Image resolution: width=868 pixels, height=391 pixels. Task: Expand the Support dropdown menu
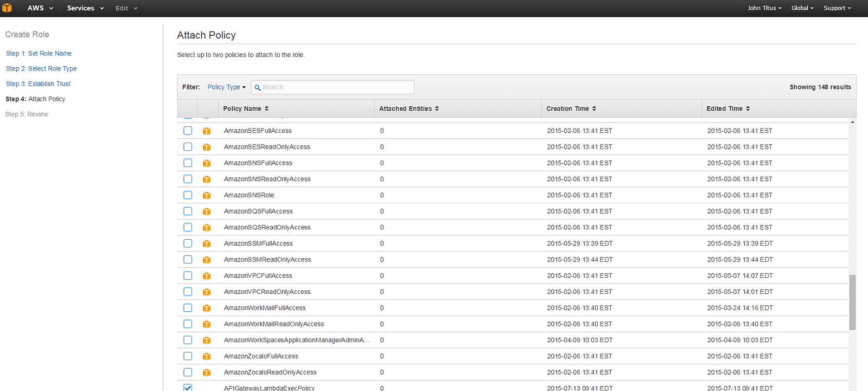tap(837, 8)
